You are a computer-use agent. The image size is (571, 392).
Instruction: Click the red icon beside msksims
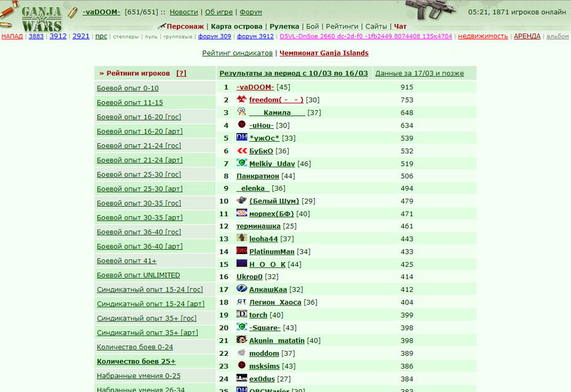click(x=241, y=365)
